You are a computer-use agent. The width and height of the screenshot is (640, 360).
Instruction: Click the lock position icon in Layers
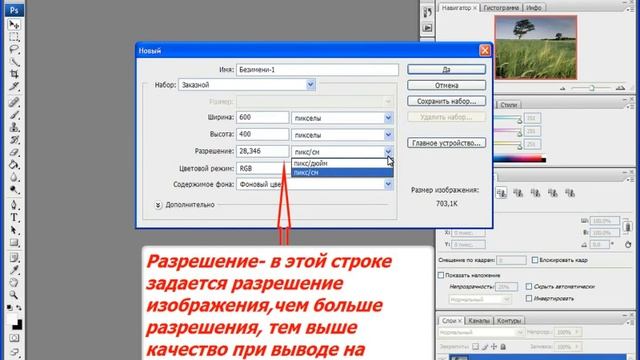[x=494, y=347]
